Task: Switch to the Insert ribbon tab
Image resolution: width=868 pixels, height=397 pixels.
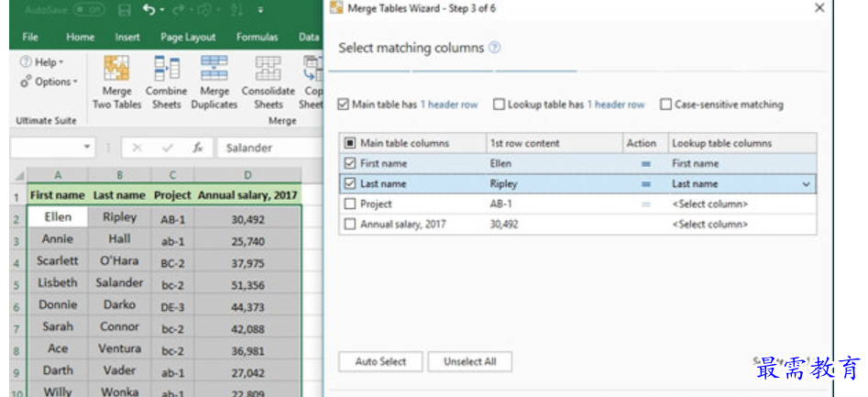Action: [x=127, y=37]
